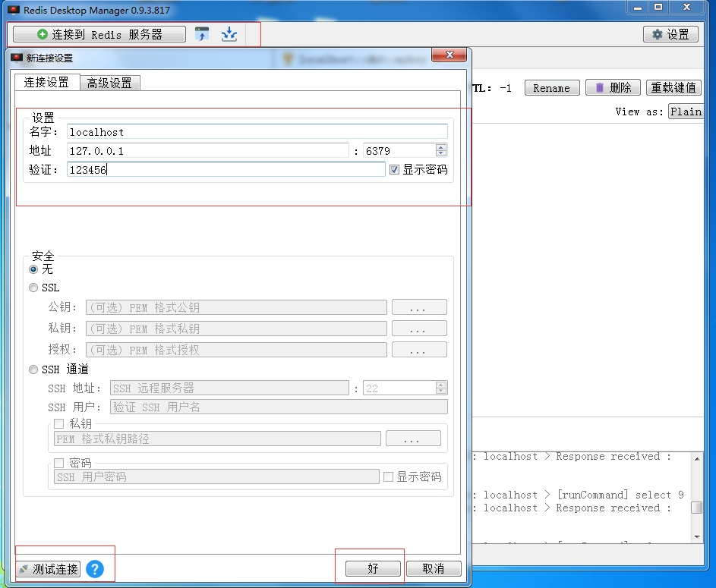
Task: Open the settings (设置) gear button
Action: [x=670, y=34]
